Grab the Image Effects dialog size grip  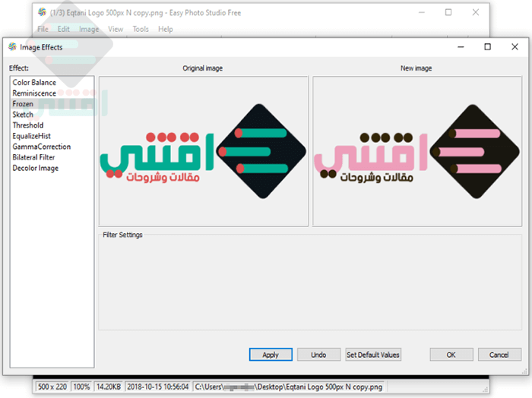(x=524, y=371)
